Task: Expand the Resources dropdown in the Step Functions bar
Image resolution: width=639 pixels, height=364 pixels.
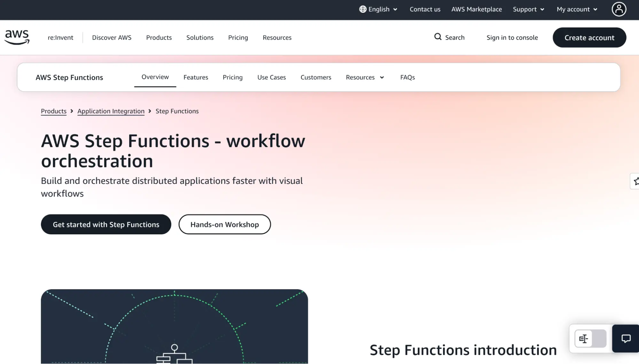Action: pyautogui.click(x=365, y=77)
